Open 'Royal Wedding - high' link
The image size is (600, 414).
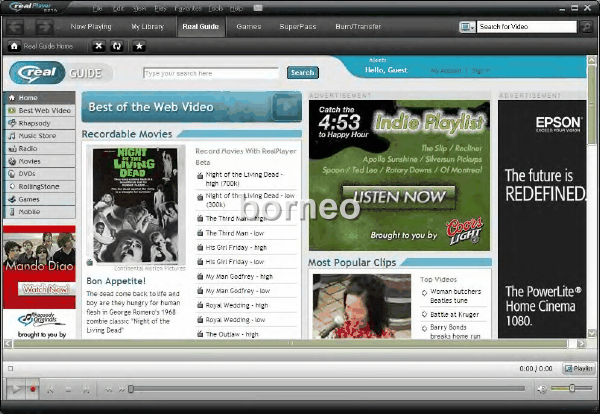pyautogui.click(x=237, y=305)
